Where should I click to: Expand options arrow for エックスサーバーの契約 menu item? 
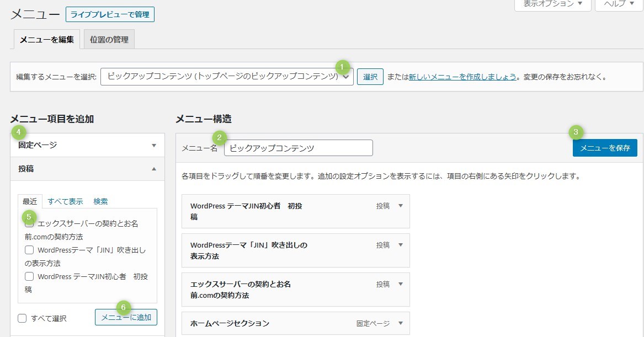[x=401, y=283]
